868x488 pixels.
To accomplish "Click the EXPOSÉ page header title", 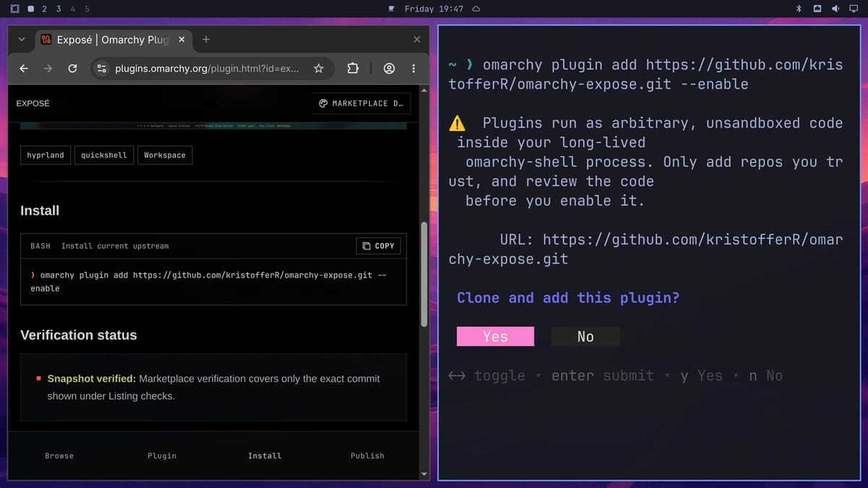I will coord(33,103).
